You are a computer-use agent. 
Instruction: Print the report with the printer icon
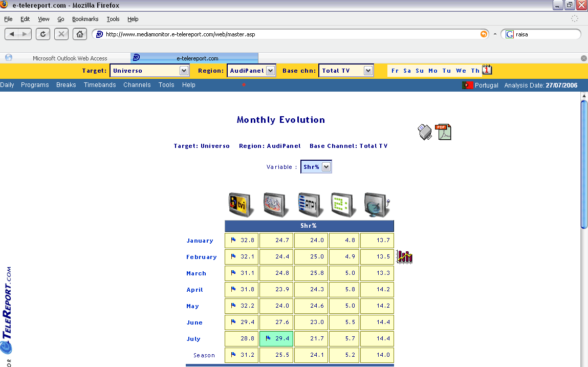425,132
